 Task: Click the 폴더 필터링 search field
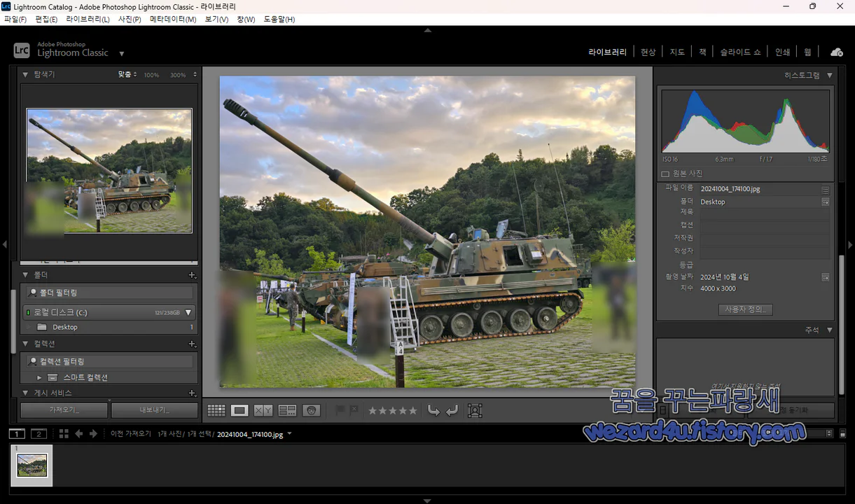click(x=109, y=293)
